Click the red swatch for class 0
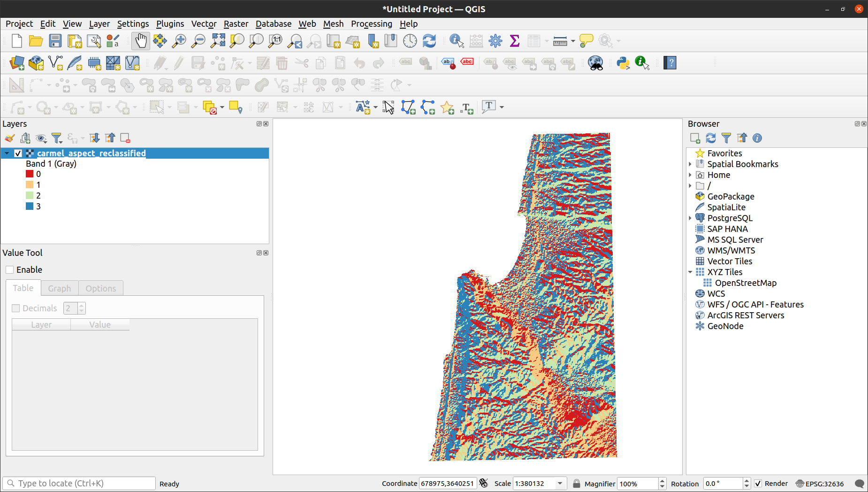This screenshot has width=868, height=492. [30, 174]
